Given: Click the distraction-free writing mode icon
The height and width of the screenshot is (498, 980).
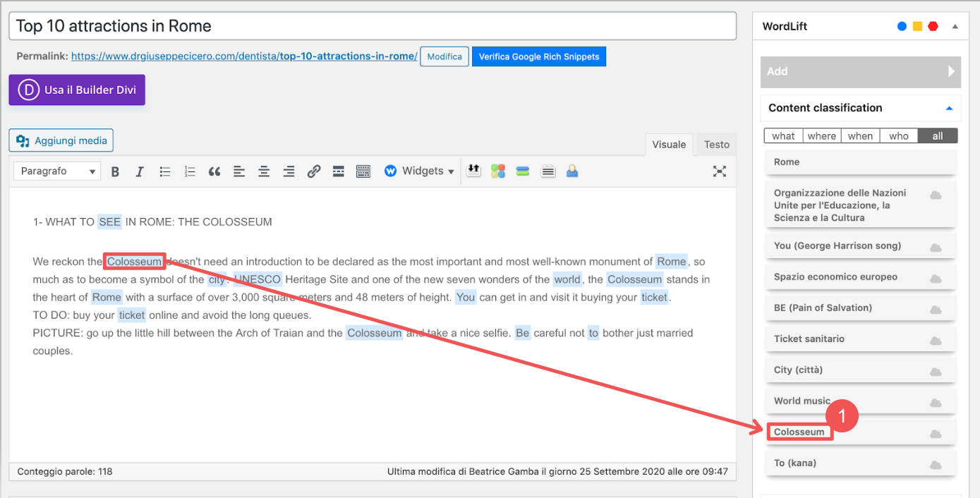Looking at the screenshot, I should (x=719, y=171).
